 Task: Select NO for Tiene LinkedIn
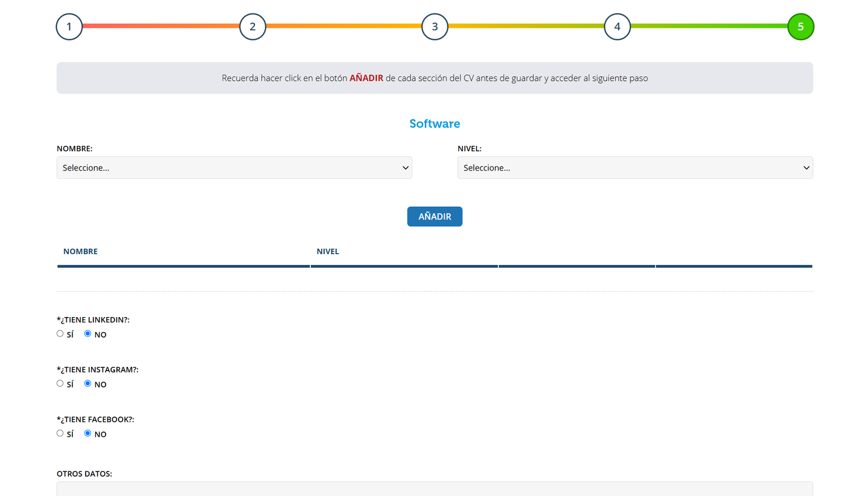tap(88, 333)
